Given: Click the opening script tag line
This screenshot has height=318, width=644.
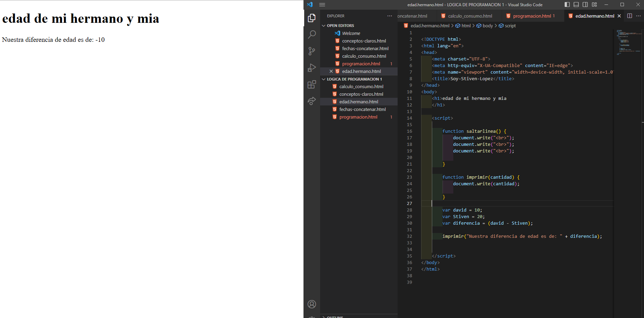Looking at the screenshot, I should pos(442,118).
